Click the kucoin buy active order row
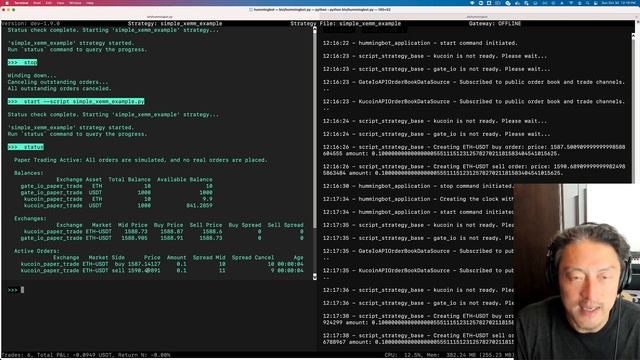 162,264
